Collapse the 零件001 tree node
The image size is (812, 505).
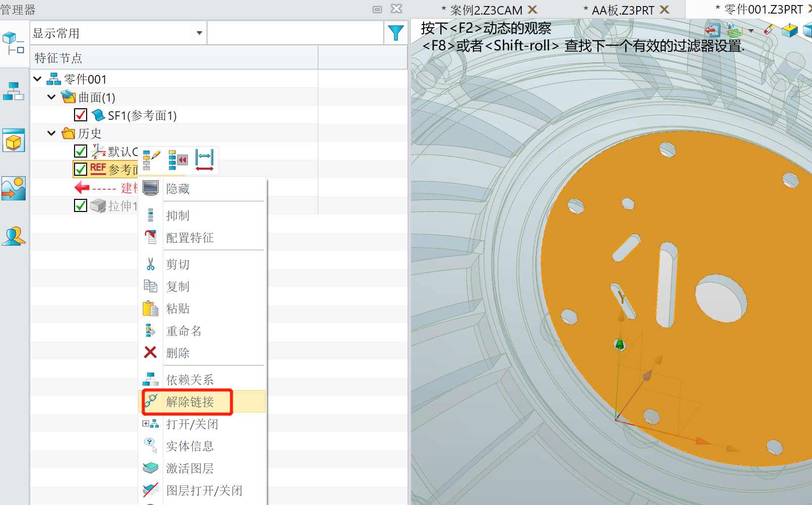[x=37, y=79]
